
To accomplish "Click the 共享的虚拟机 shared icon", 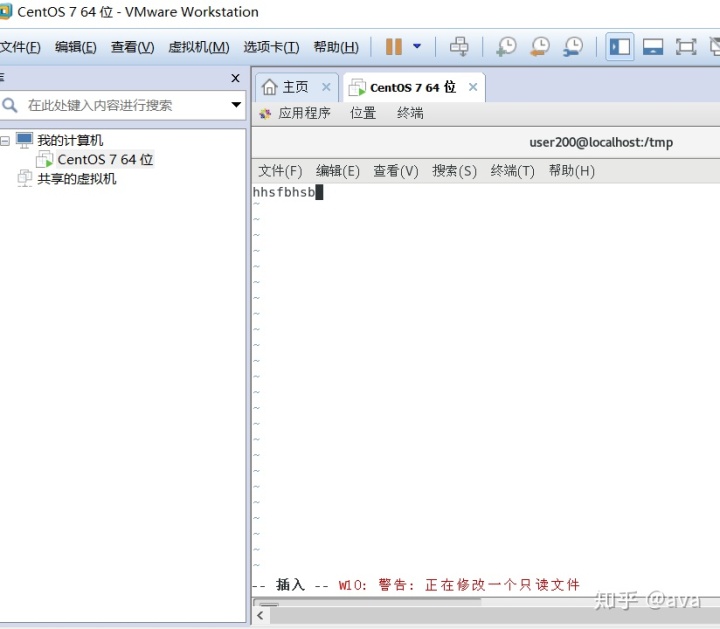I will pyautogui.click(x=24, y=178).
